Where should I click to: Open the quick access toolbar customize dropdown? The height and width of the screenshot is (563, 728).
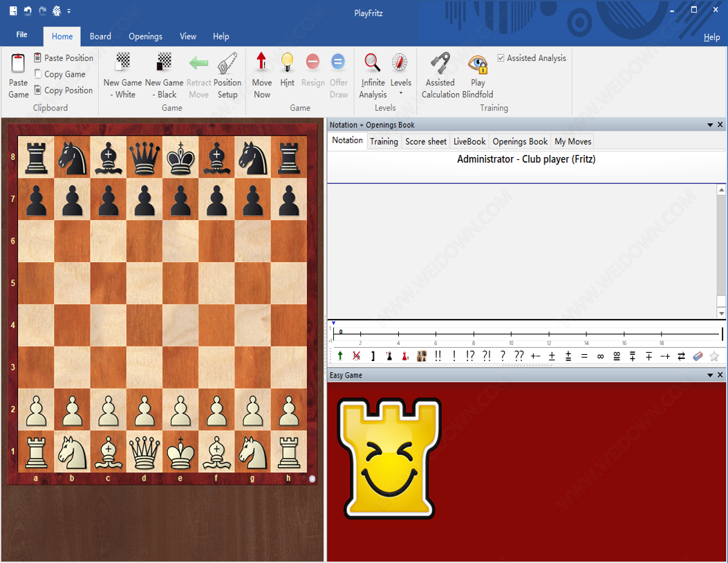pos(68,11)
